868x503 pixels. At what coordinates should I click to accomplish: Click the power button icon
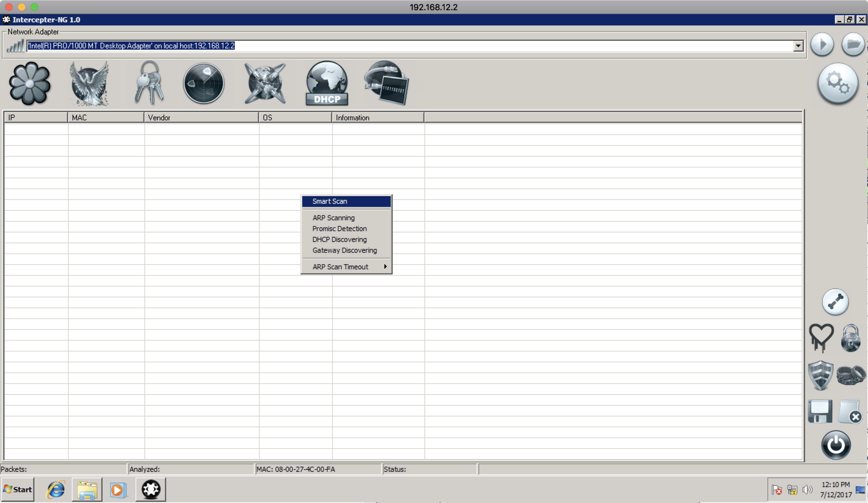point(836,445)
